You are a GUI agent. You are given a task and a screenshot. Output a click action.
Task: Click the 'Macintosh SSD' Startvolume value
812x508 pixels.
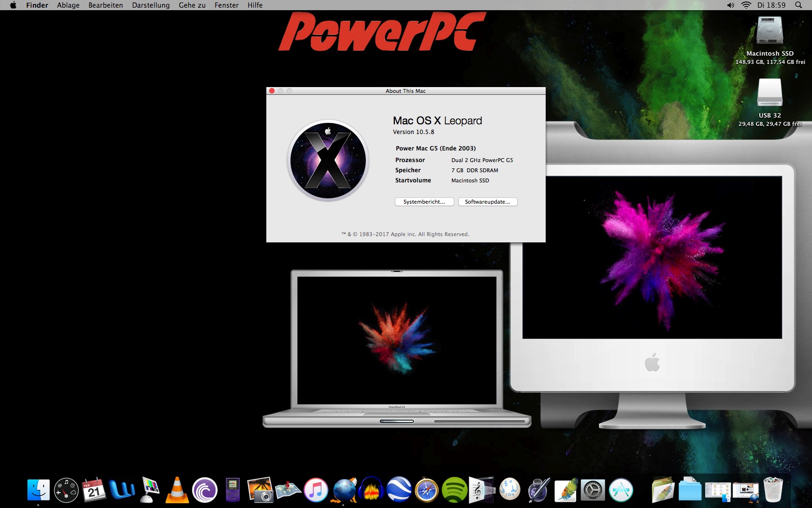[x=470, y=180]
